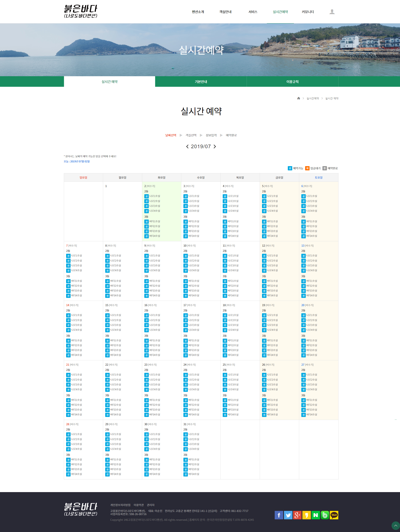Viewport: 400px width, 532px height.
Task: Go to previous month with left chevron
Action: tap(187, 147)
